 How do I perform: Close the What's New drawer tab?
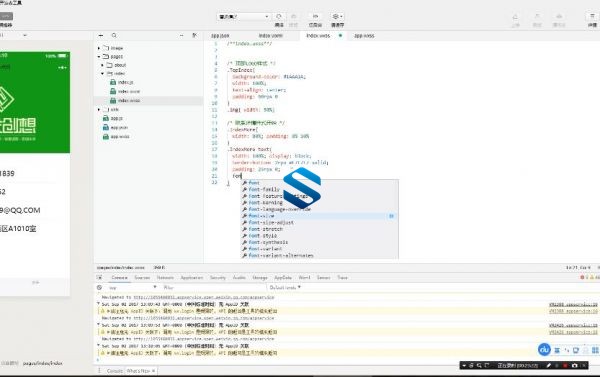point(153,371)
